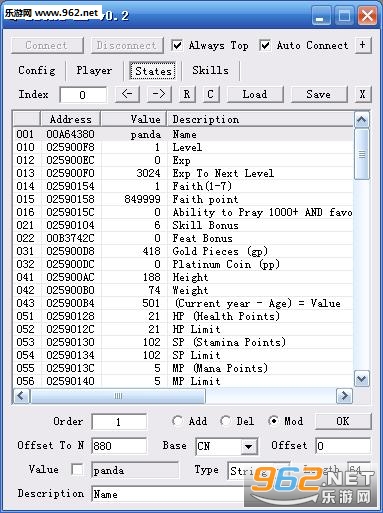Click the plus button after Auto Connect

point(363,45)
